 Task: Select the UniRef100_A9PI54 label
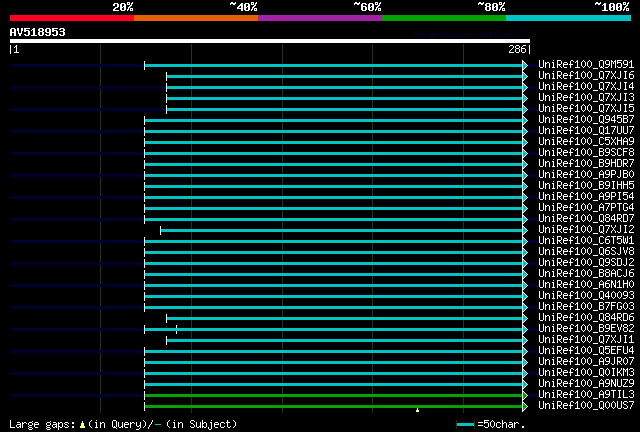pos(586,197)
